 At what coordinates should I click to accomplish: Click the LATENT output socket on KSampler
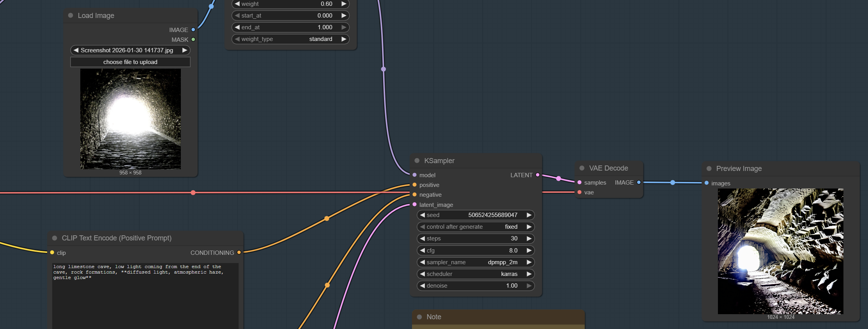click(x=538, y=175)
